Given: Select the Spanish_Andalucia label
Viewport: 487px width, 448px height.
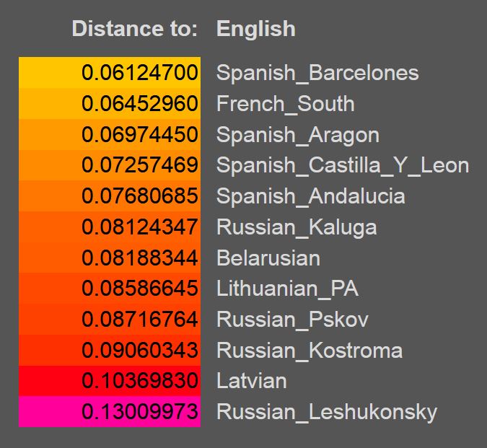Looking at the screenshot, I should (310, 196).
